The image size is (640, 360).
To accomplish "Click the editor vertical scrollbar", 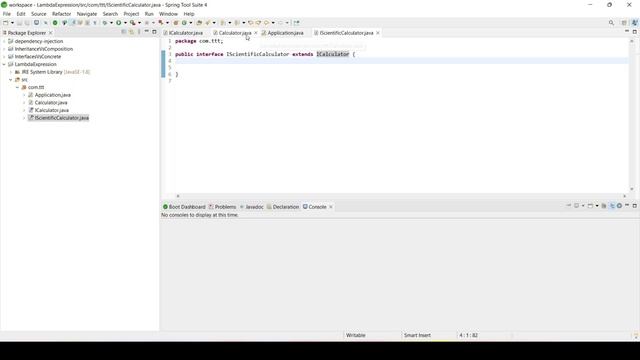I will (x=632, y=115).
